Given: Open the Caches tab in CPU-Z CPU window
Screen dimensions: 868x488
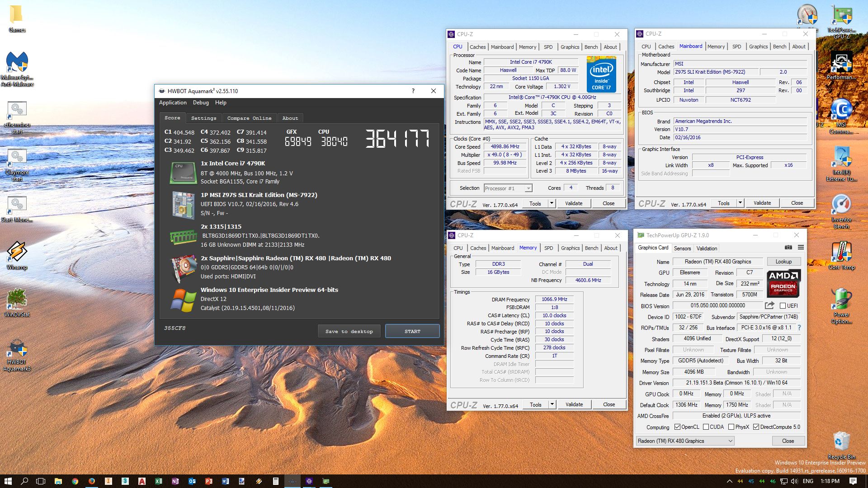Looking at the screenshot, I should pos(477,47).
